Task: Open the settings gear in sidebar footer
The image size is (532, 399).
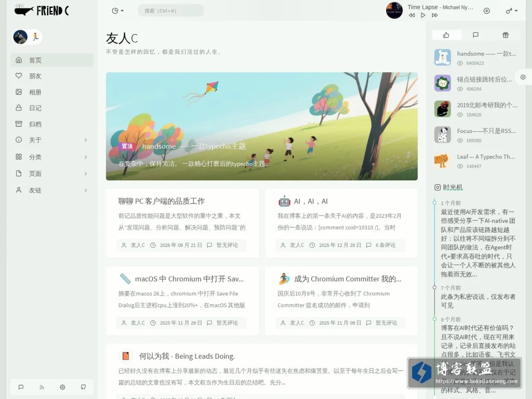Action: tap(63, 387)
